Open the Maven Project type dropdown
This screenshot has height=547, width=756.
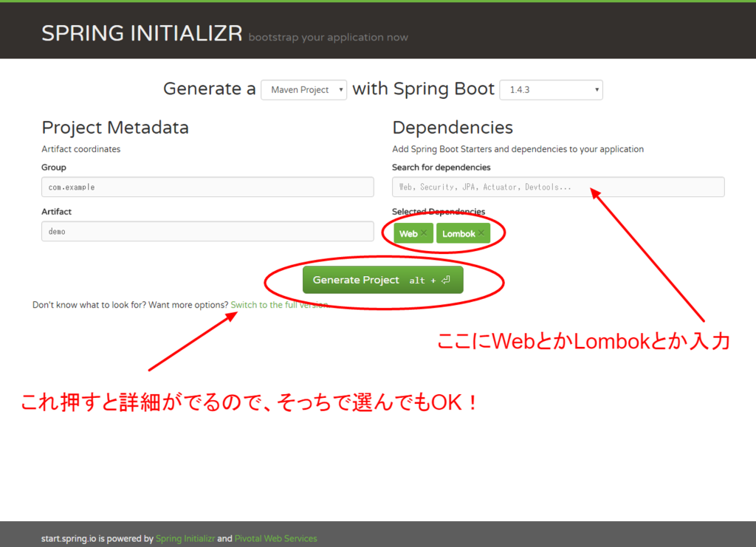point(303,89)
